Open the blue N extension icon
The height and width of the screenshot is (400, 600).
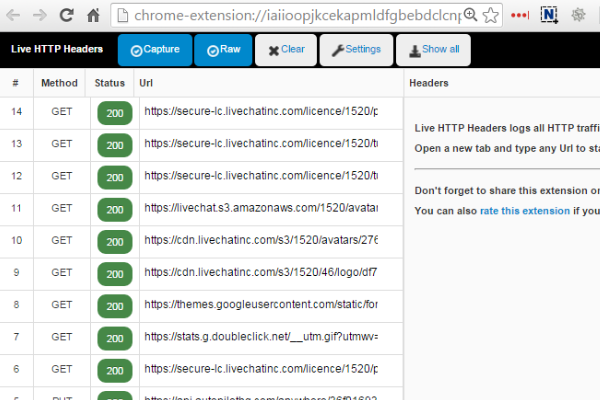tap(548, 15)
